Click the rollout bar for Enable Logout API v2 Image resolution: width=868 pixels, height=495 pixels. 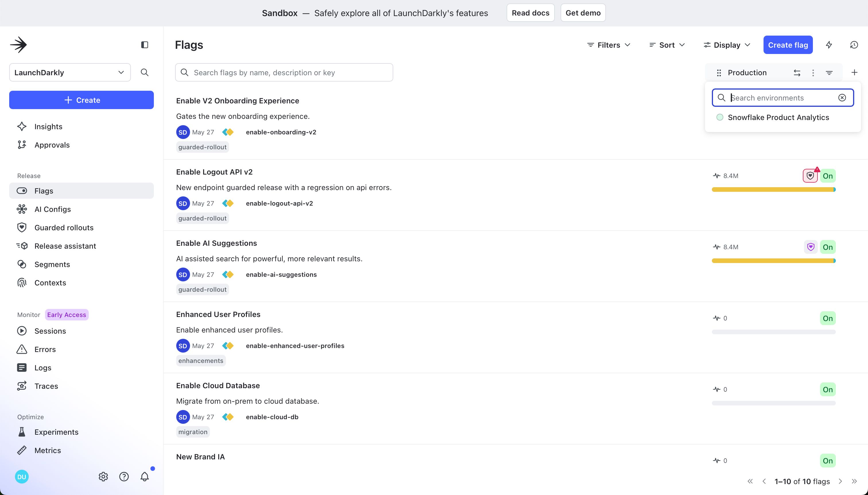(x=774, y=190)
